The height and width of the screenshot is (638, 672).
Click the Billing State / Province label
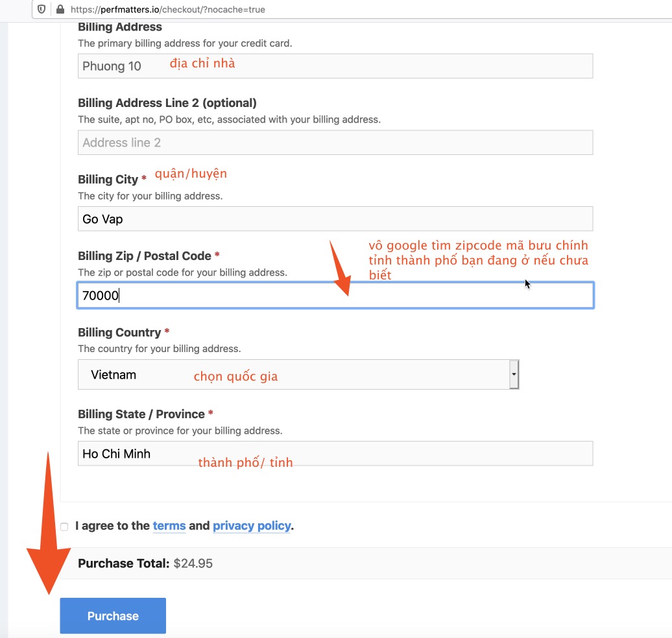[x=141, y=414]
